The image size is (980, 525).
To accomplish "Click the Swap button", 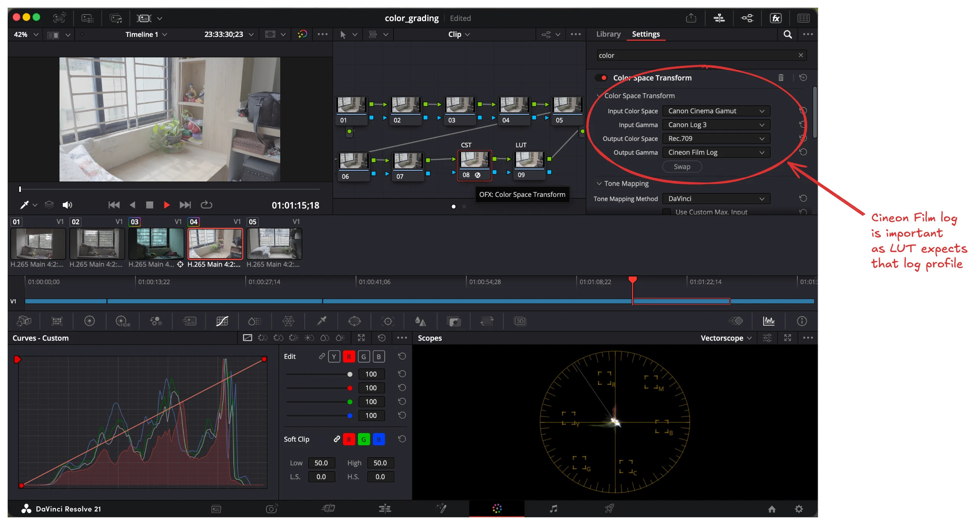I will [682, 167].
